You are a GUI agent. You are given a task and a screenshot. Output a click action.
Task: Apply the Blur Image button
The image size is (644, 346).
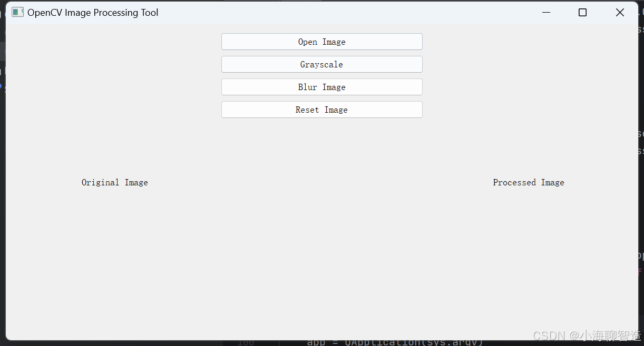pyautogui.click(x=321, y=87)
